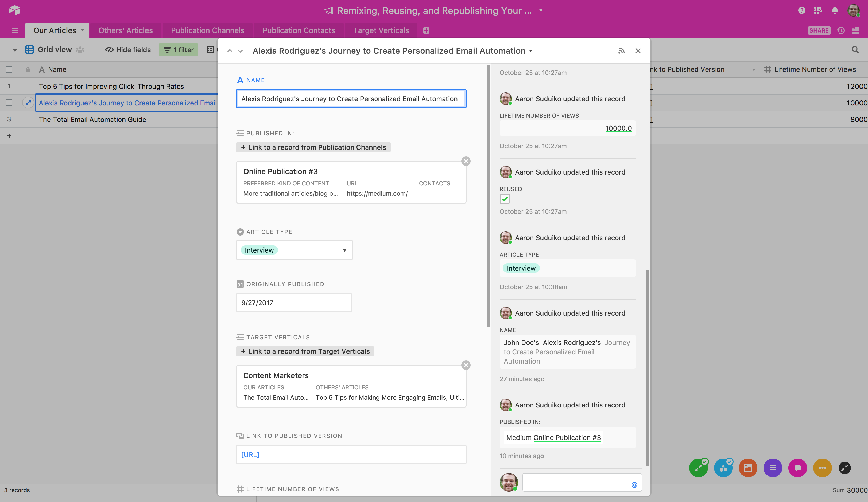This screenshot has width=868, height=502.
Task: Open the blocks panel icon
Action: (856, 30)
